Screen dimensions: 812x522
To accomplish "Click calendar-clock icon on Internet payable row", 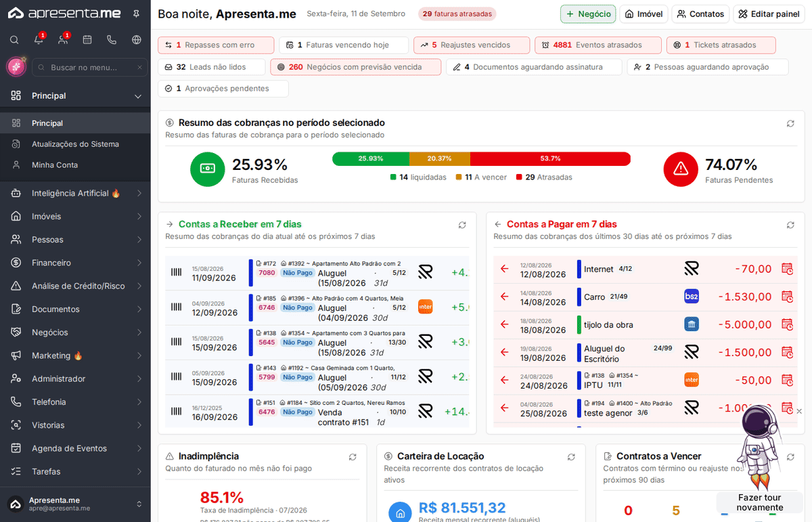I will point(787,269).
